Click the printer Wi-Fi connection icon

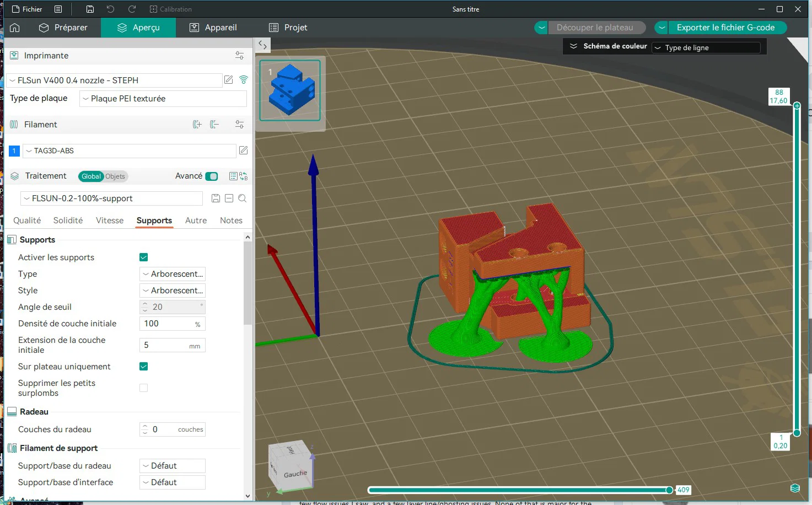click(243, 80)
